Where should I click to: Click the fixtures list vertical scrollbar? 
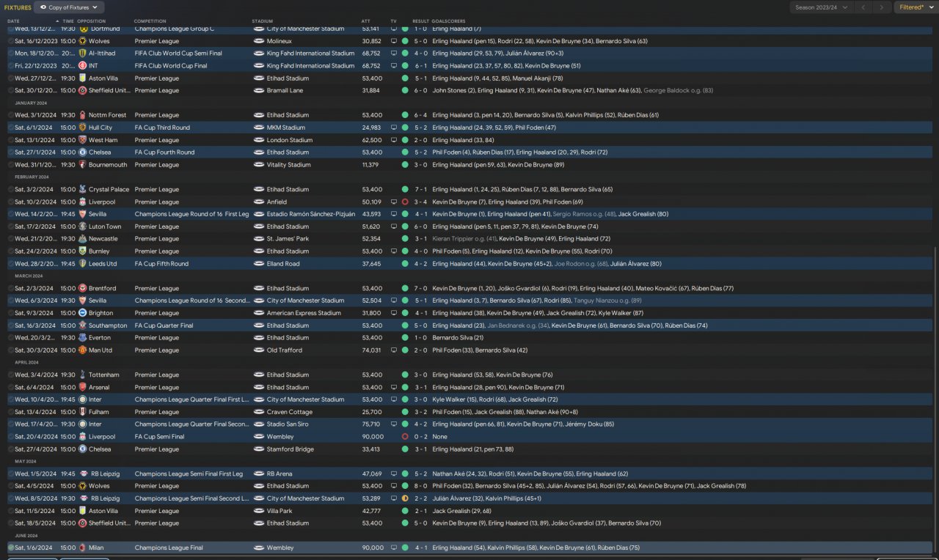click(934, 399)
